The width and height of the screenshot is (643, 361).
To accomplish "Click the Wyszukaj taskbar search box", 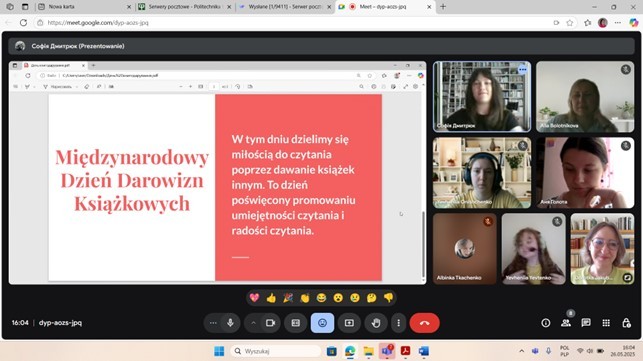I will pos(276,351).
